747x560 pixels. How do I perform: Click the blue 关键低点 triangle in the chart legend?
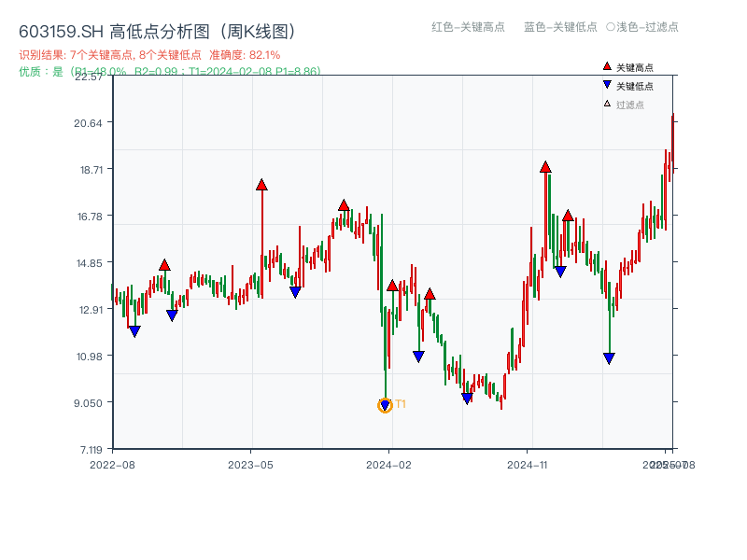tap(607, 85)
